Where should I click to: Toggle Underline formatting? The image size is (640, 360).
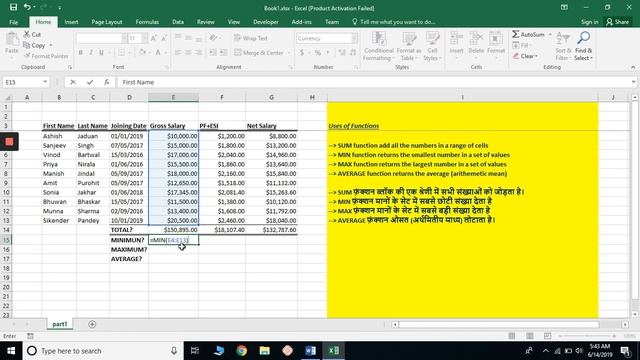pos(101,53)
